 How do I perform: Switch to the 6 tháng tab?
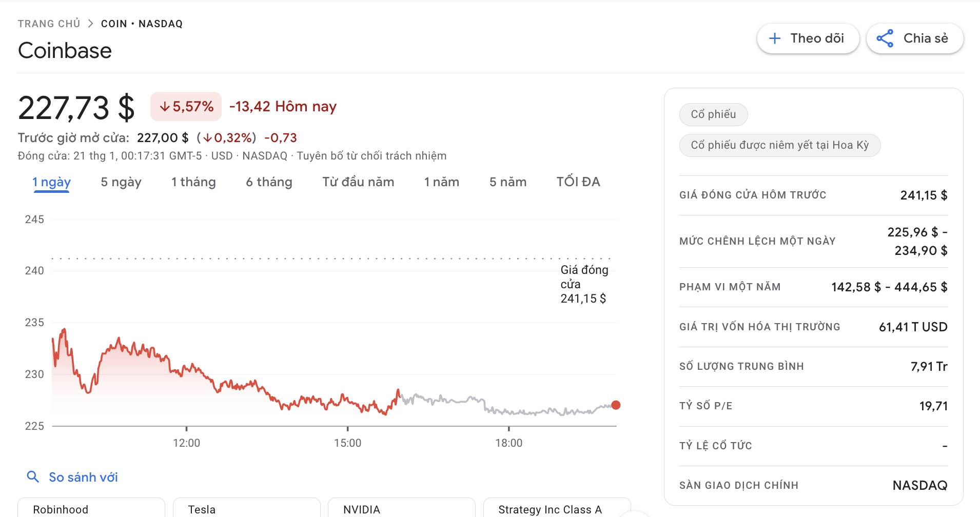(269, 182)
